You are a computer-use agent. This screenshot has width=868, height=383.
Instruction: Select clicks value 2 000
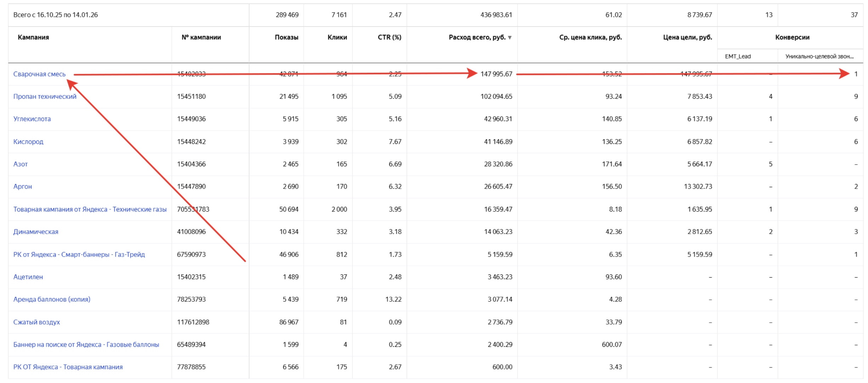coord(339,209)
